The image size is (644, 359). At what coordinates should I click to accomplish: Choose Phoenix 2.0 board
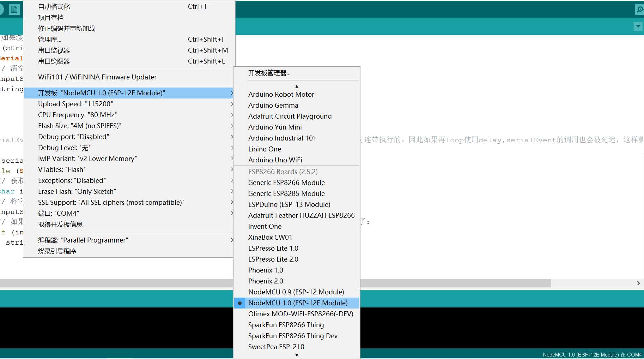tap(297, 281)
